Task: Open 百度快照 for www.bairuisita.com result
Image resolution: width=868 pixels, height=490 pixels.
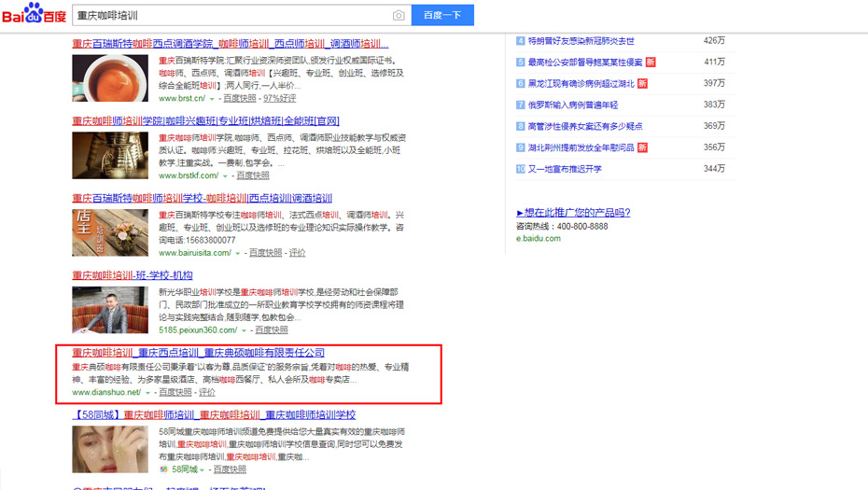Action: click(x=264, y=253)
